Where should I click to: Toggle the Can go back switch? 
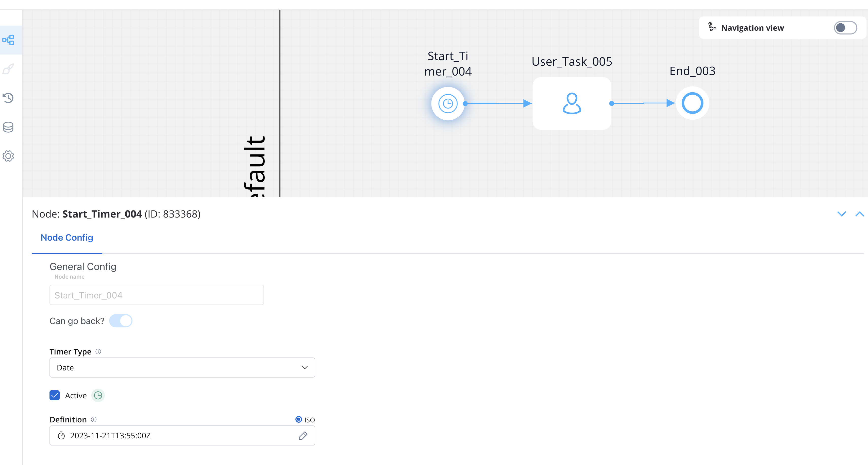click(x=121, y=321)
